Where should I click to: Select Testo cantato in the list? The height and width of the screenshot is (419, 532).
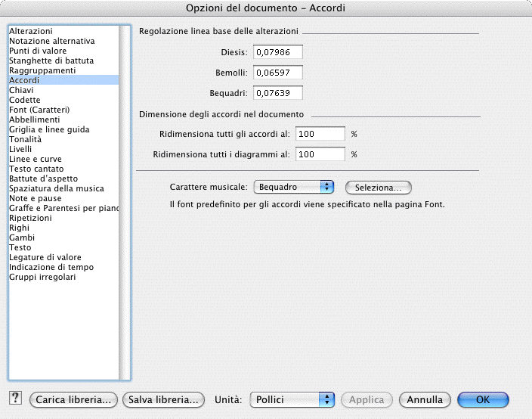pyautogui.click(x=36, y=169)
